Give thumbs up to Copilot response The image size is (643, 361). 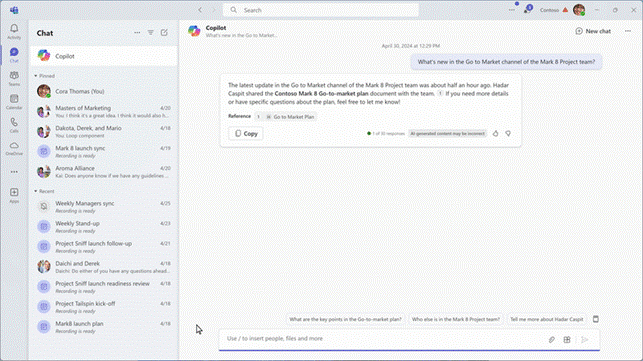[x=495, y=133]
